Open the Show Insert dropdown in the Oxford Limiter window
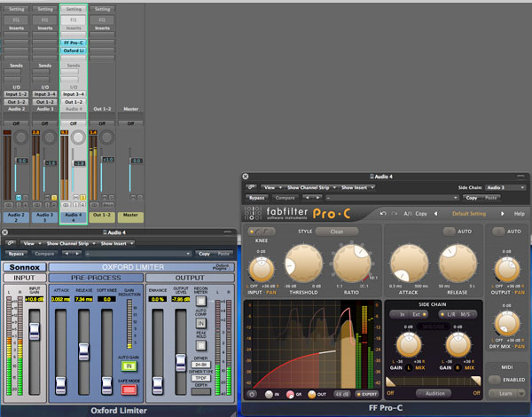 click(x=116, y=243)
